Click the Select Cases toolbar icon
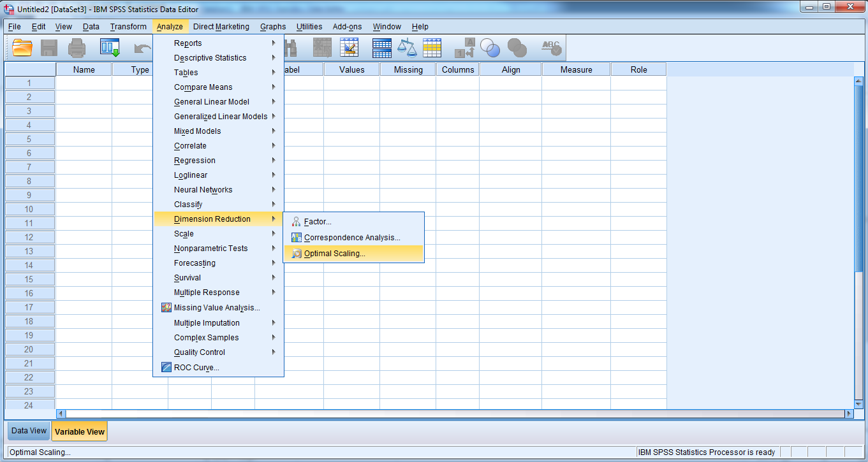 coord(432,48)
